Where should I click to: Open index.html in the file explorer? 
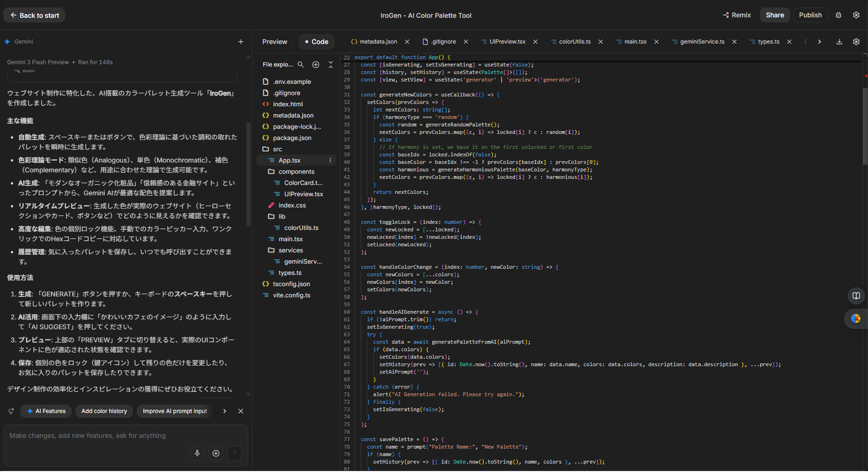[x=297, y=104]
